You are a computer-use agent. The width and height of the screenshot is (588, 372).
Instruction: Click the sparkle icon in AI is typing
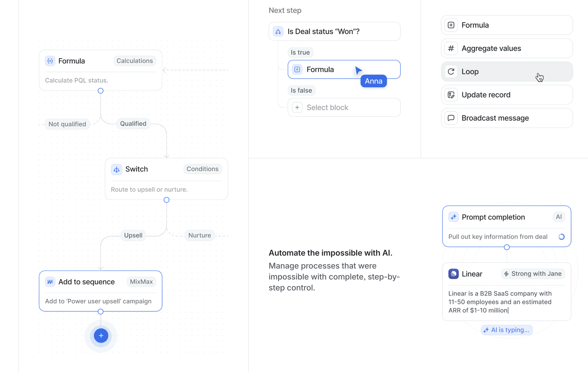pos(486,330)
